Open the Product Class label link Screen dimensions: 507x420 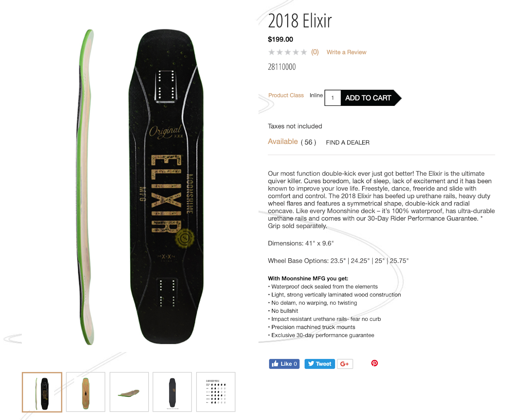[286, 95]
